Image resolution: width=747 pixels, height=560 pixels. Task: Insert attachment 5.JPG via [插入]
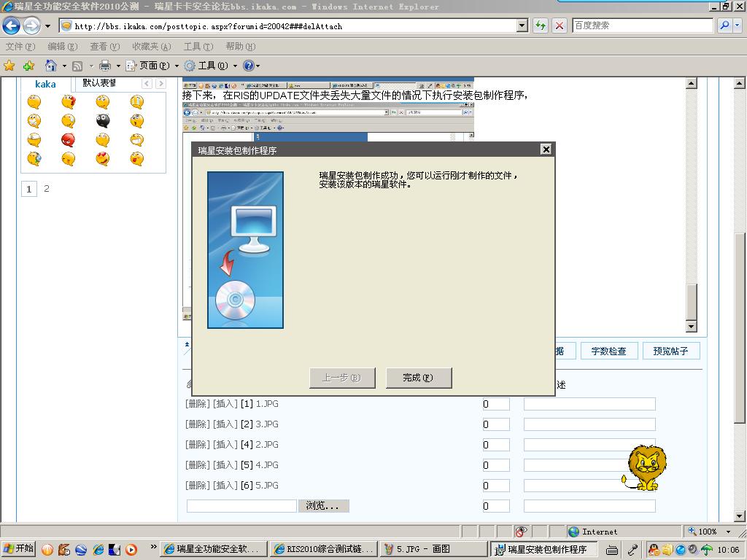(225, 486)
